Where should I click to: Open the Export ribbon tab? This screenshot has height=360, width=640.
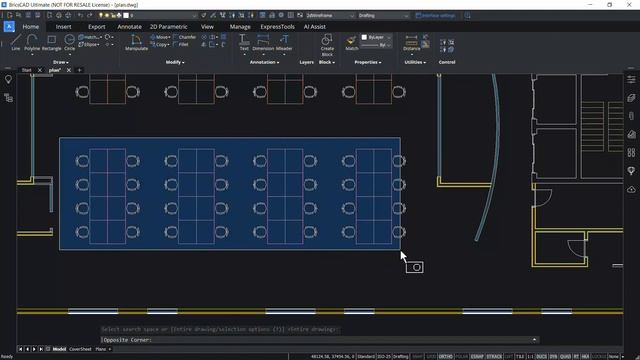click(x=97, y=27)
